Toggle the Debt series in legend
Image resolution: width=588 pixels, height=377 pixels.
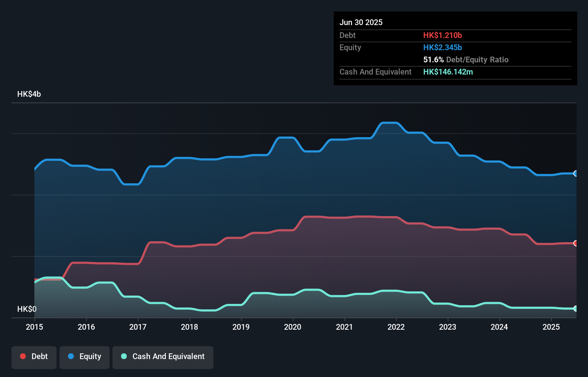34,357
